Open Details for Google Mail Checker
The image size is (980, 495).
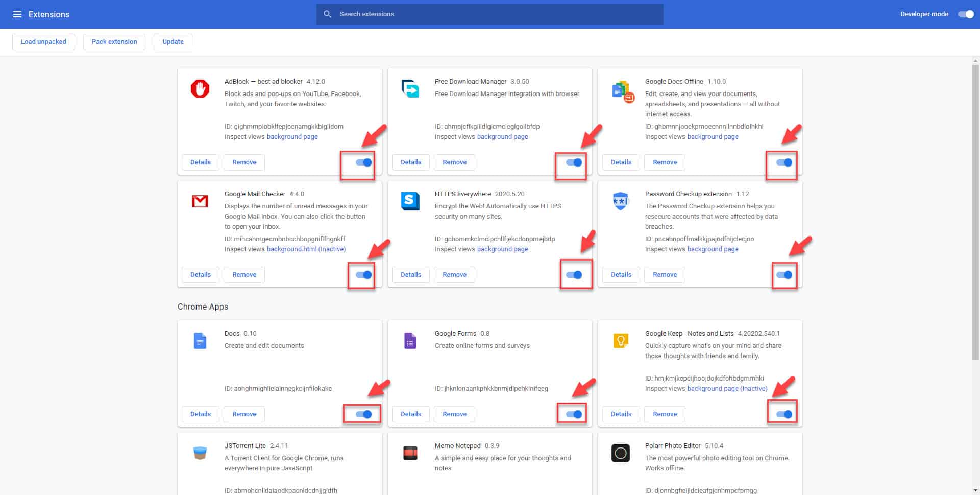coord(201,275)
